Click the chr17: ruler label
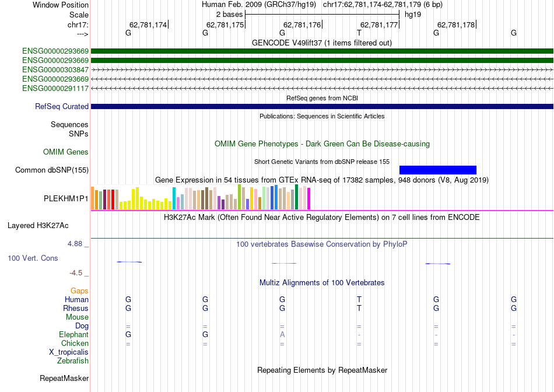This screenshot has height=392, width=554. pos(78,24)
